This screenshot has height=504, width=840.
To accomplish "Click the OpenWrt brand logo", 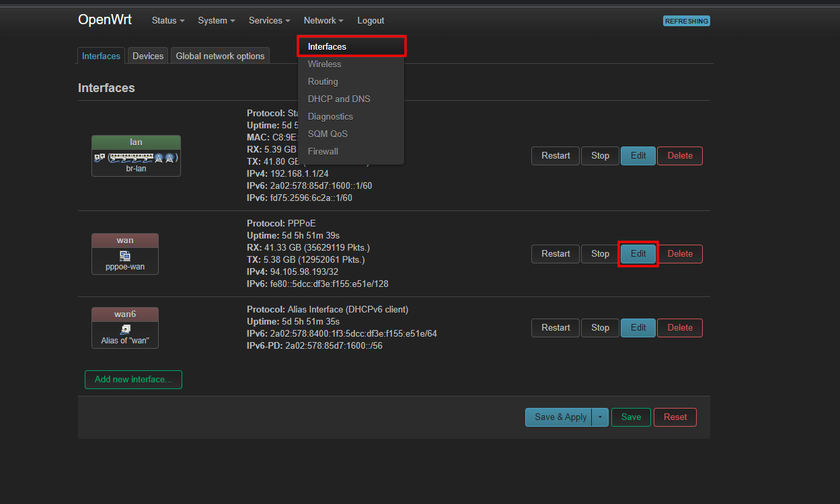I will [x=105, y=20].
